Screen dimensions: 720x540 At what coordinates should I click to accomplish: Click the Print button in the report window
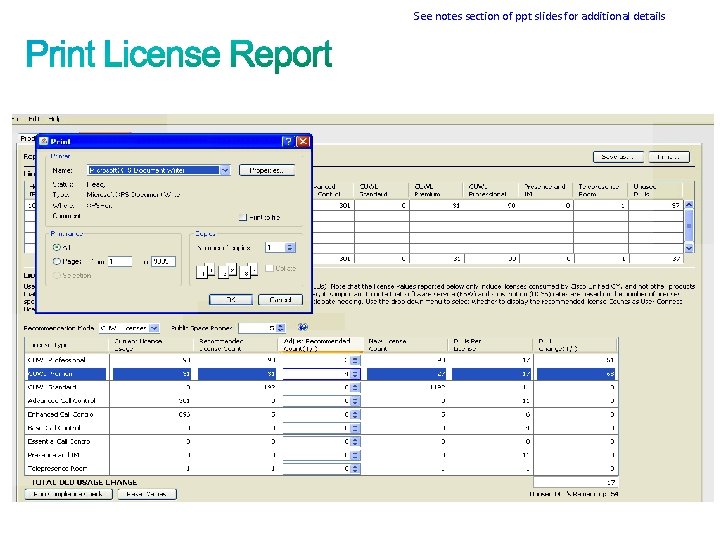click(669, 157)
